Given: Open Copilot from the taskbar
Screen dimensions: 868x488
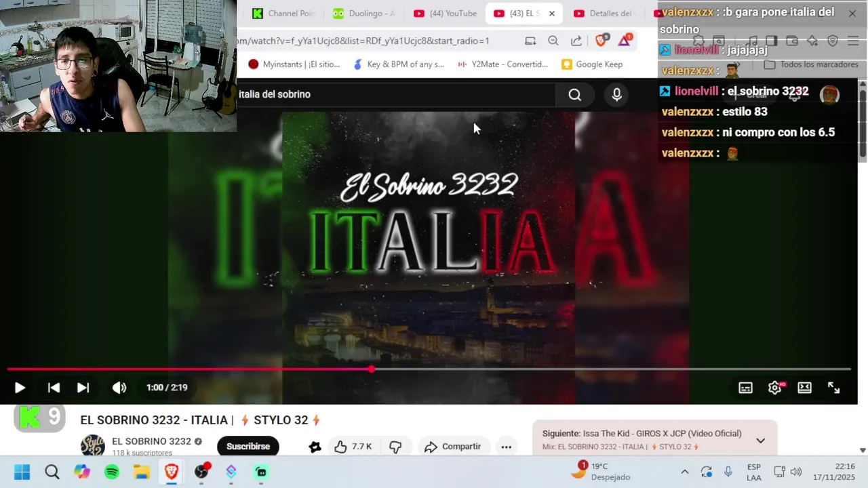Looking at the screenshot, I should click(82, 472).
